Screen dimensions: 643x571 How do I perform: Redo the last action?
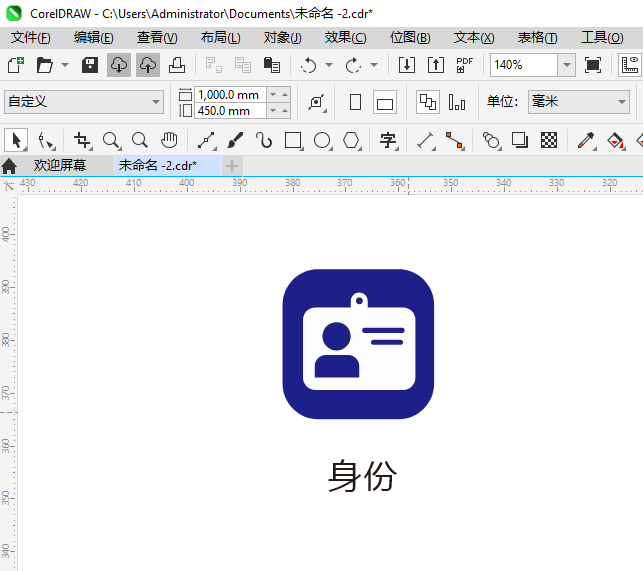pos(353,65)
